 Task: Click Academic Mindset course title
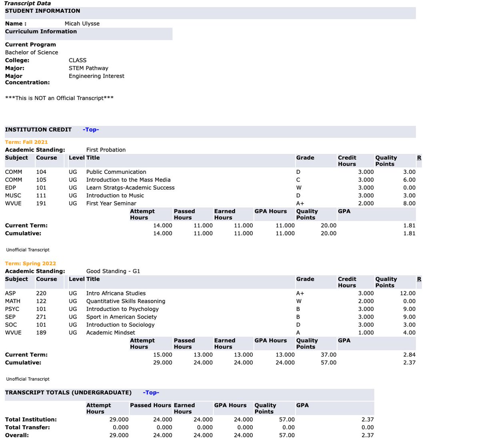[x=111, y=333]
